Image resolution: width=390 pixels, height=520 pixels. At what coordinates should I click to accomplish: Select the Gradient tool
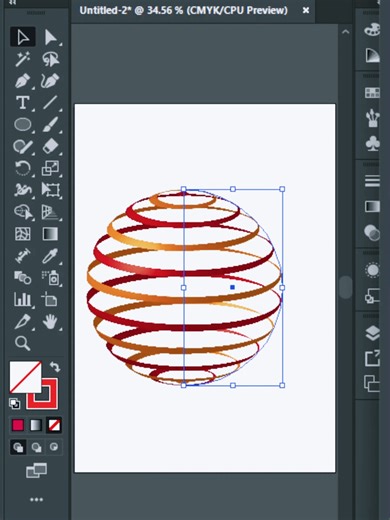[50, 234]
